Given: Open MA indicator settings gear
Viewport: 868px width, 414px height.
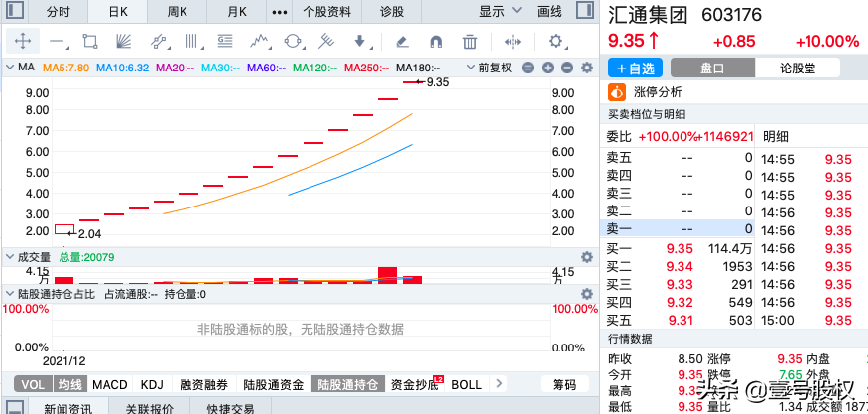Looking at the screenshot, I should (587, 68).
